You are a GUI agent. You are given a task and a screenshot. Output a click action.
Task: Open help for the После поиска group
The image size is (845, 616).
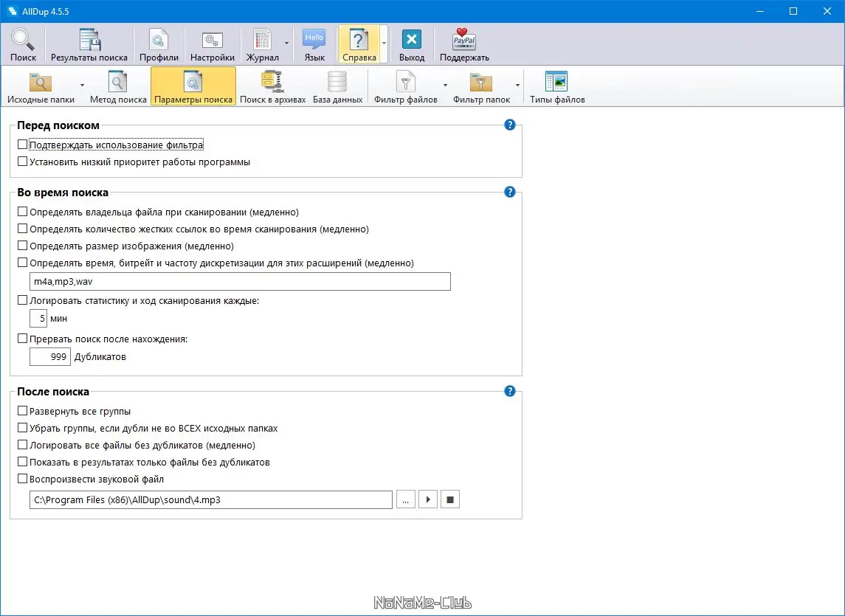point(510,391)
